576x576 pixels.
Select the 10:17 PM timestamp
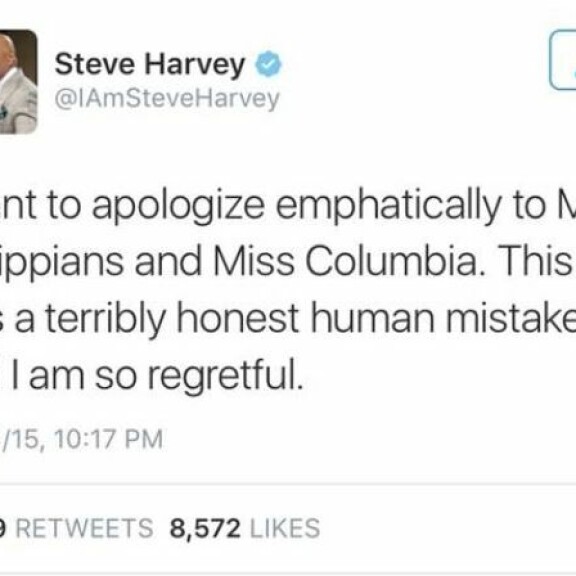point(109,439)
